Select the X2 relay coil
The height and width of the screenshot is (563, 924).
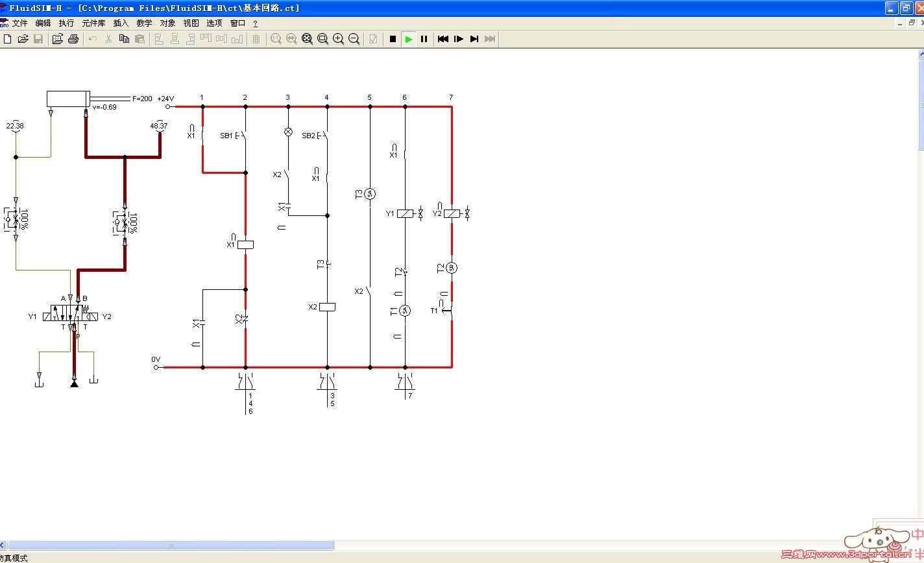coord(327,307)
